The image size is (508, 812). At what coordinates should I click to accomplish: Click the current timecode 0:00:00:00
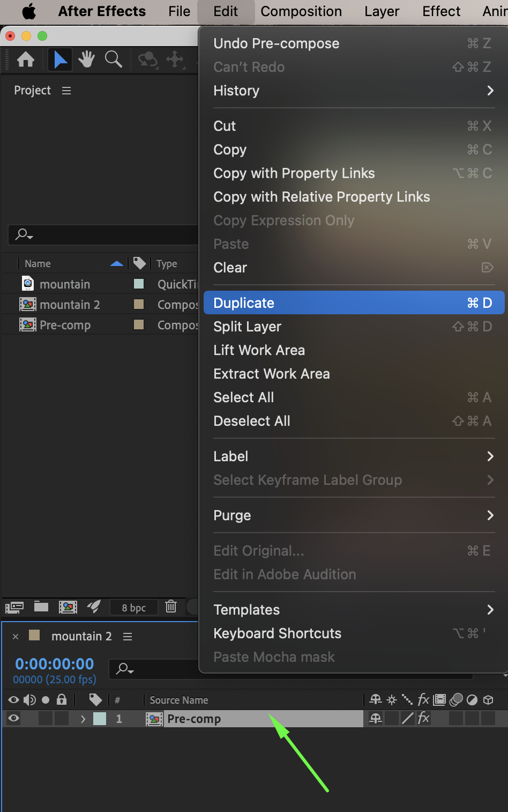tap(54, 664)
